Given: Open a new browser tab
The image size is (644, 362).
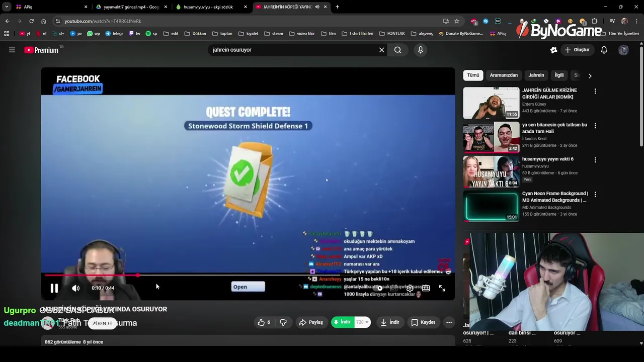Looking at the screenshot, I should (x=337, y=7).
